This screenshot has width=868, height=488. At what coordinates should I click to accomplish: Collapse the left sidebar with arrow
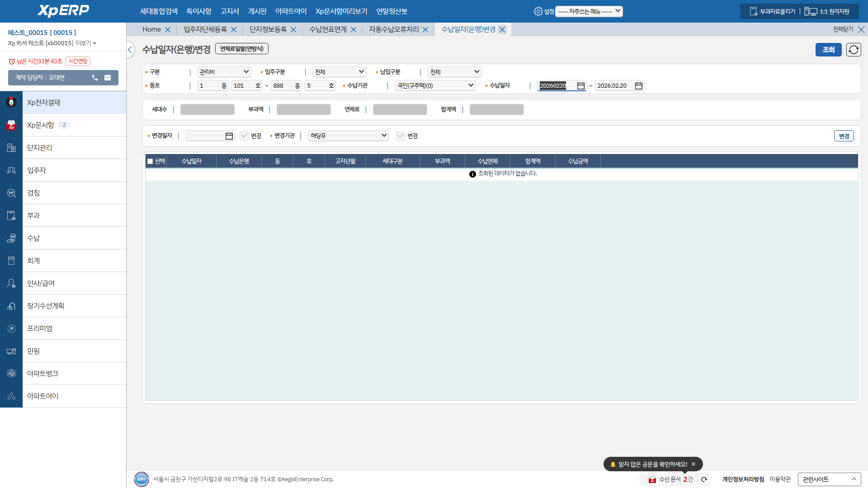point(130,50)
